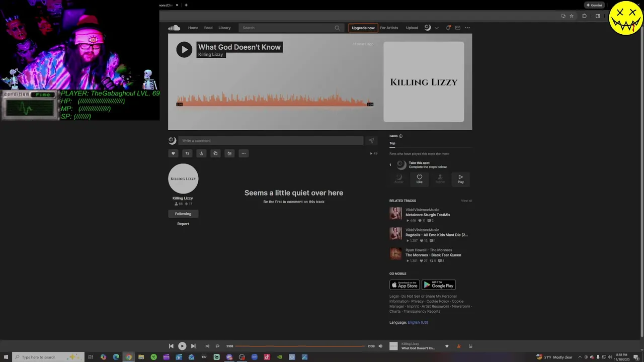The image size is (644, 362).
Task: Open the notifications bell
Action: [448, 28]
